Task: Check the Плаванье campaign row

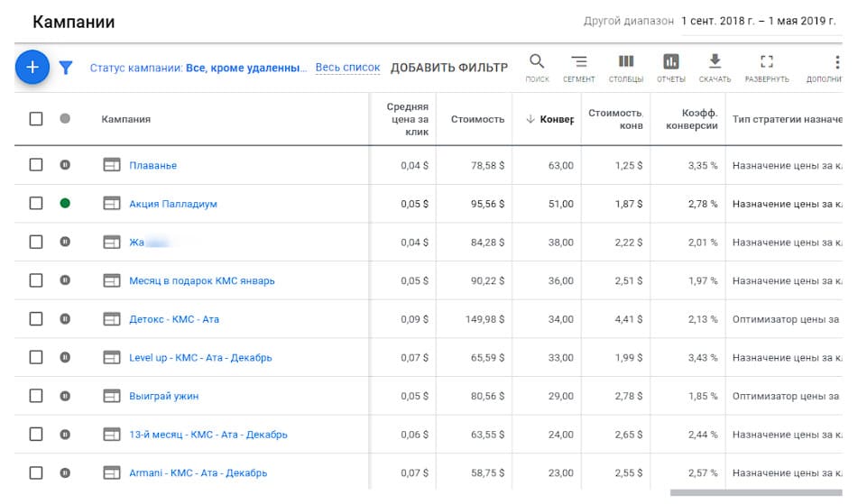Action: [36, 165]
